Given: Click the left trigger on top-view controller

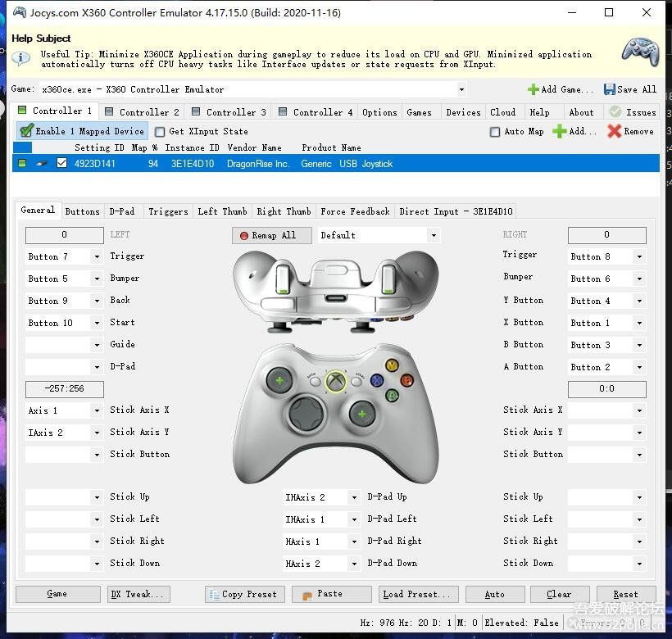Looking at the screenshot, I should click(x=282, y=279).
